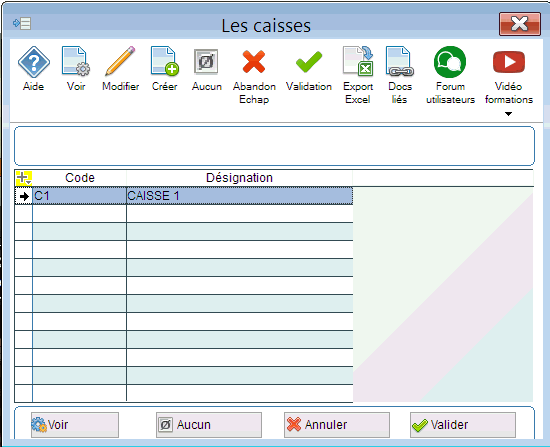550x447 pixels.
Task: Sort by the Code column header
Action: point(80,178)
